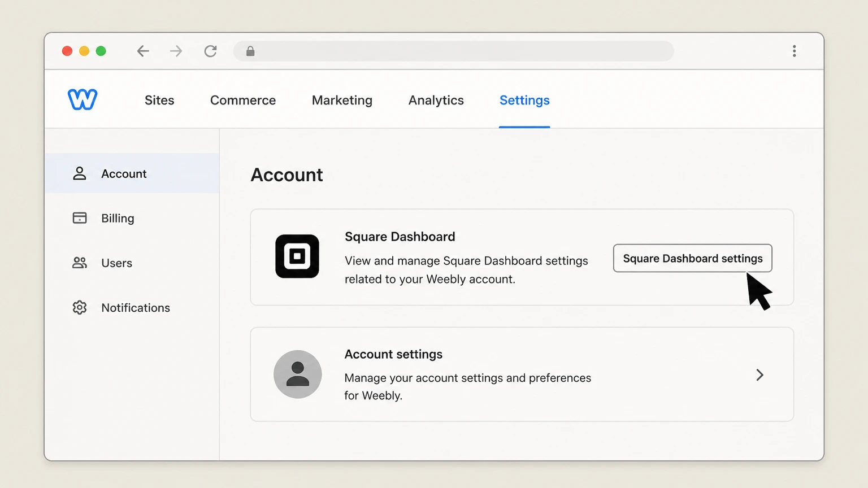Click the yellow minimize window button
Screen dimensions: 868x488
[x=84, y=51]
